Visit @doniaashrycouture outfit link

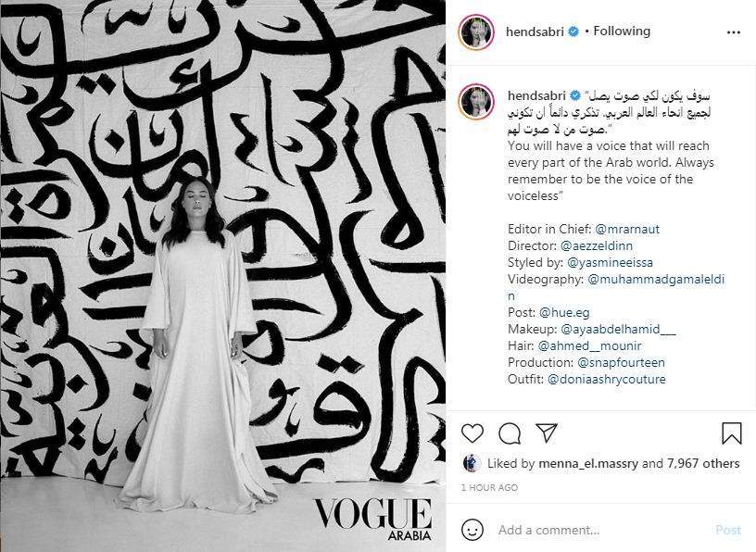coord(607,380)
